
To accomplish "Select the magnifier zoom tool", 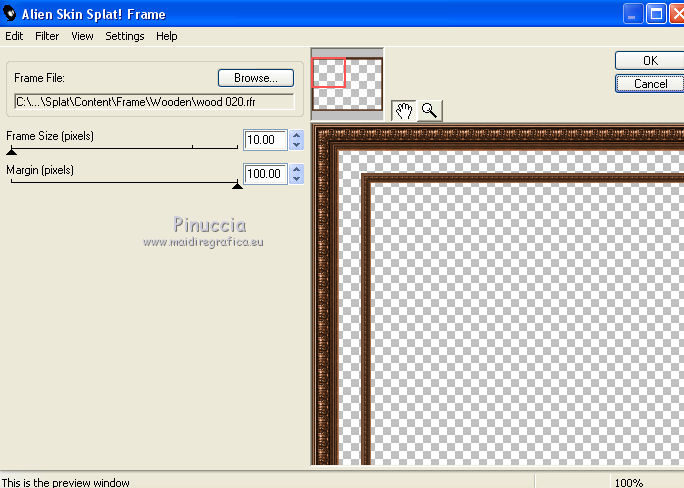I will pos(430,111).
